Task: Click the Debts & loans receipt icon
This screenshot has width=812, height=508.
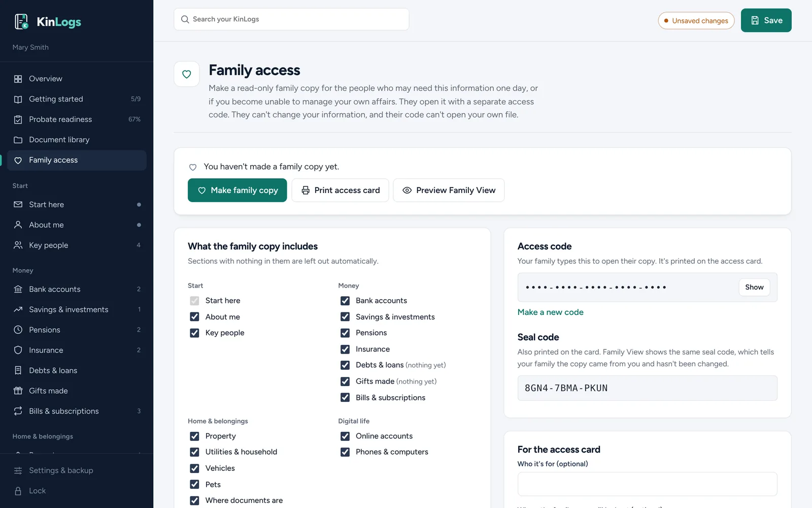Action: [18, 371]
